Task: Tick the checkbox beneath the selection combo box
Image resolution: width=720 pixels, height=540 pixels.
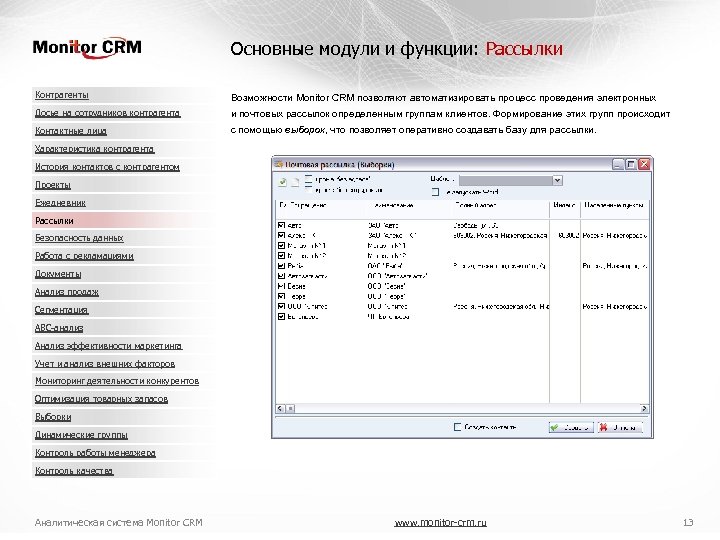Action: [x=435, y=192]
